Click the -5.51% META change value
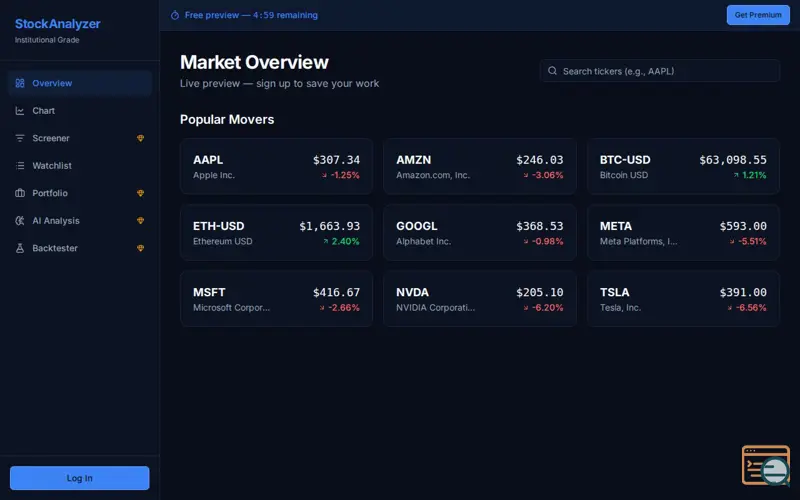 (x=752, y=241)
